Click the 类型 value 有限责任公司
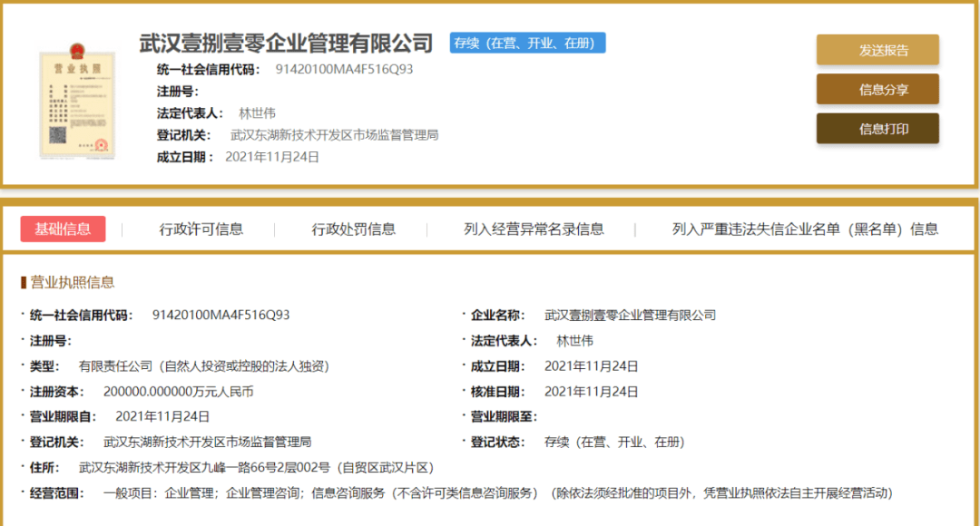980x526 pixels. click(203, 366)
